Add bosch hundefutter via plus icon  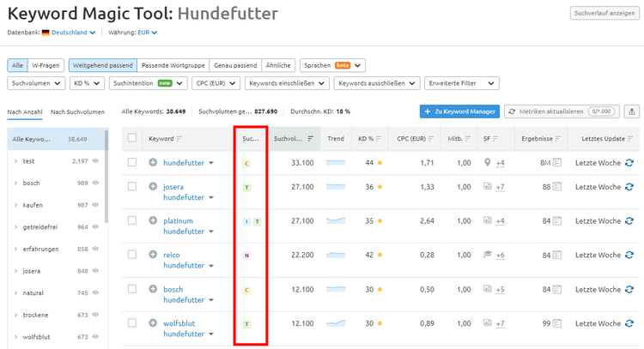pyautogui.click(x=153, y=289)
